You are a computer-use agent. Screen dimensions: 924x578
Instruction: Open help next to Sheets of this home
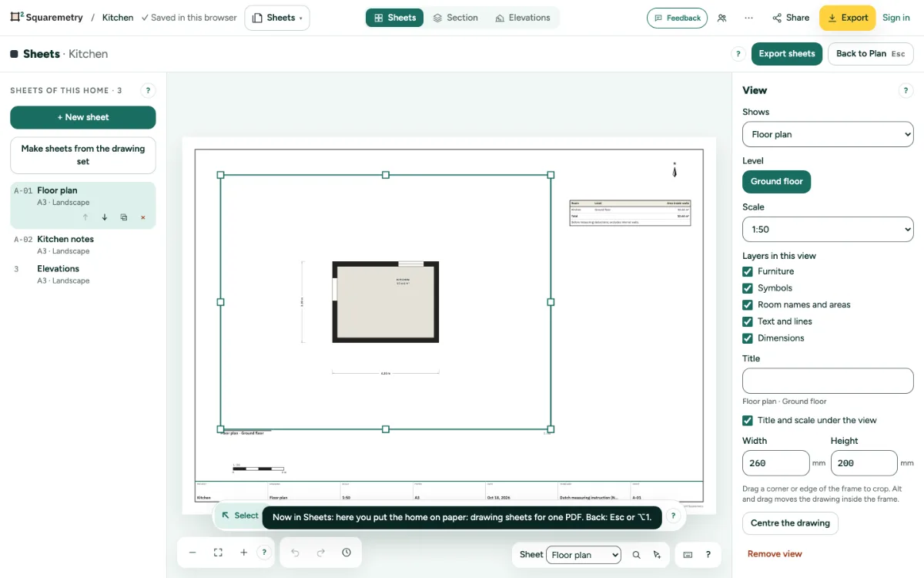pyautogui.click(x=149, y=90)
